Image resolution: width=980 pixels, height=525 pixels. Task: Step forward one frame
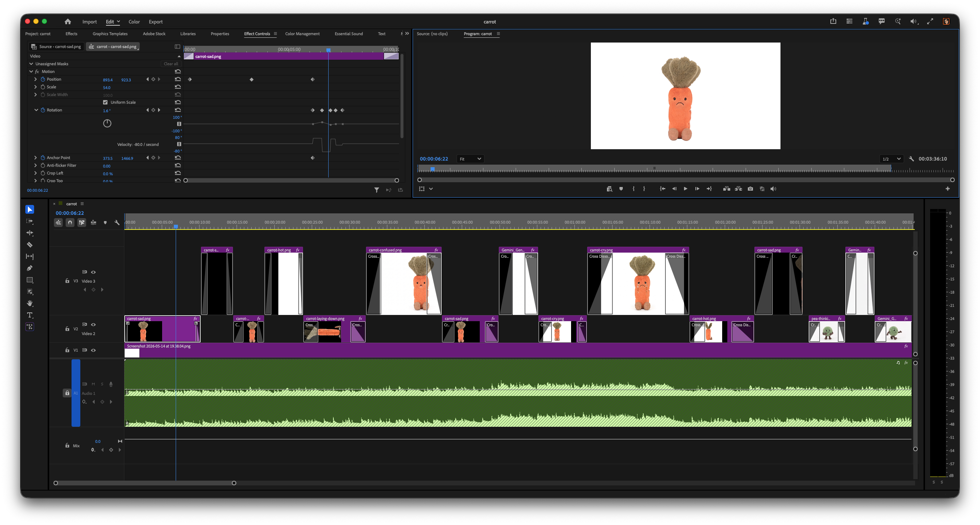tap(697, 189)
